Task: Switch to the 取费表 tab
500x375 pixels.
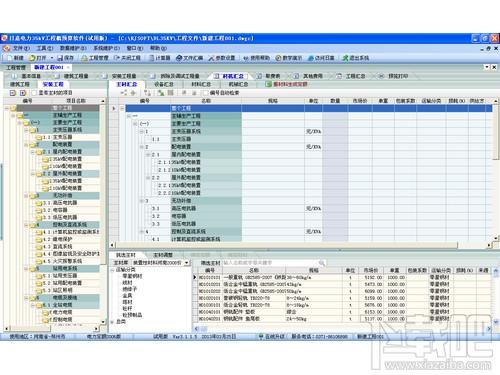Action: coord(269,76)
